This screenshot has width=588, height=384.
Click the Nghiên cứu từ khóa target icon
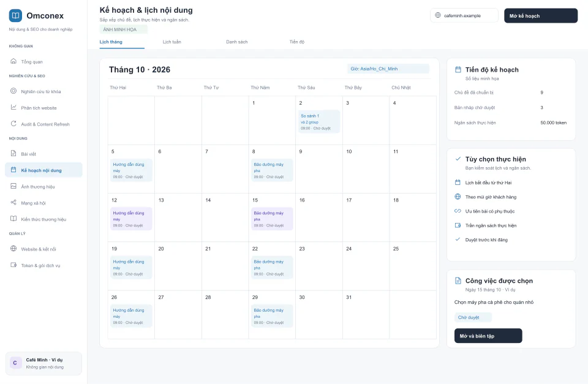click(13, 91)
